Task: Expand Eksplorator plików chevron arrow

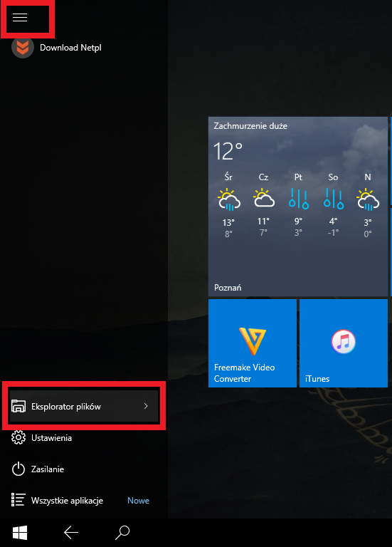Action: 146,406
